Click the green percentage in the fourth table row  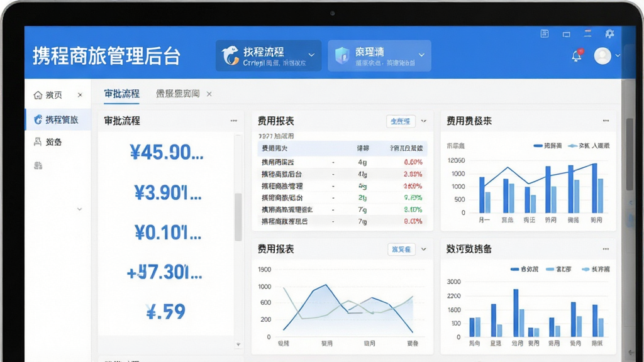[x=413, y=197]
